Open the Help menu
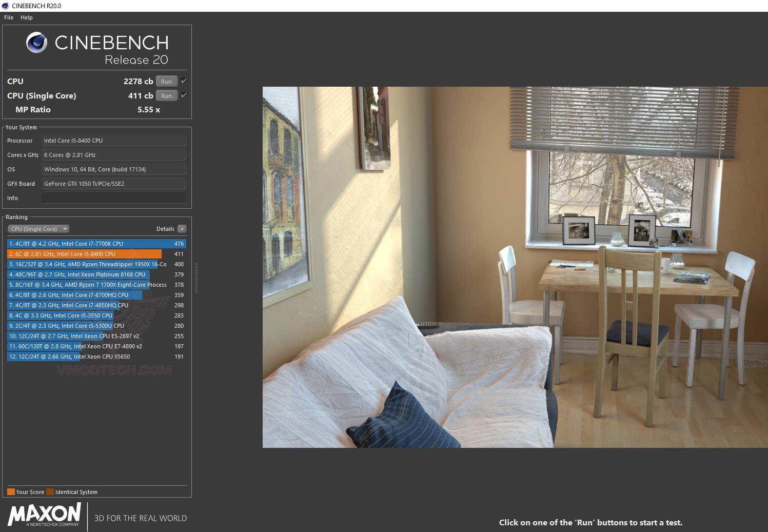The width and height of the screenshot is (768, 532). click(27, 17)
